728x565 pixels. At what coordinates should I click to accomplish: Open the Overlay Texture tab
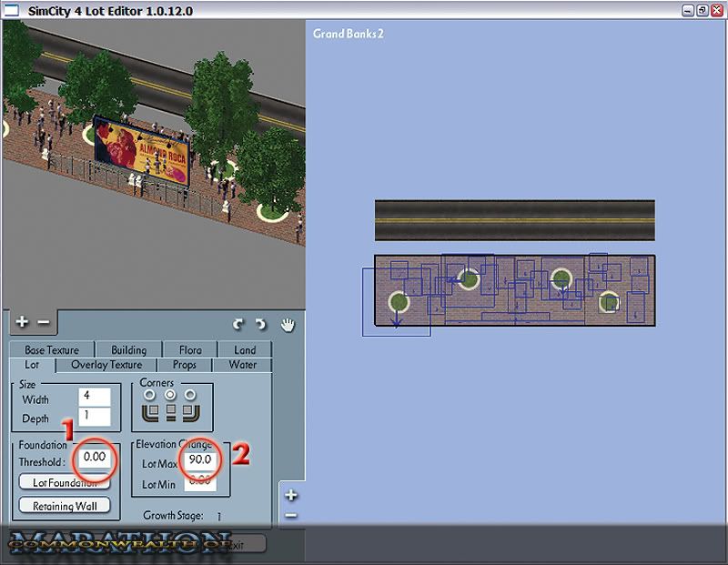[x=106, y=365]
